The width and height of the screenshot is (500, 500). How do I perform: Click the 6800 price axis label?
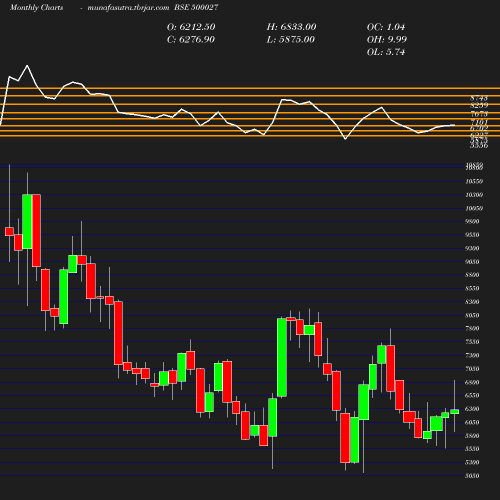pos(472,382)
